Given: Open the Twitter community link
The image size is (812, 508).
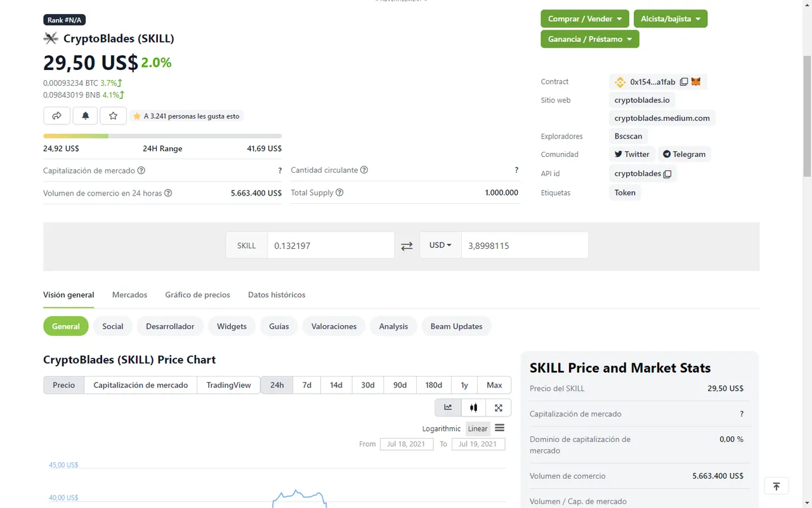Looking at the screenshot, I should click(x=632, y=154).
